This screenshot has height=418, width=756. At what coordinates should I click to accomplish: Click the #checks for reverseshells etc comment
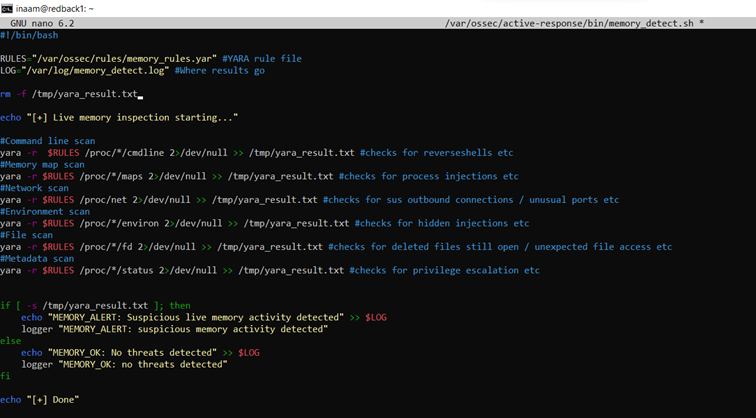tap(437, 153)
